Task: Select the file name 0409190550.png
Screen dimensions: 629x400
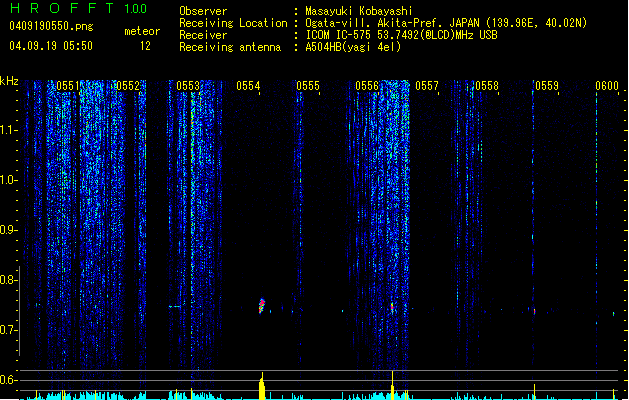Action: [51, 26]
